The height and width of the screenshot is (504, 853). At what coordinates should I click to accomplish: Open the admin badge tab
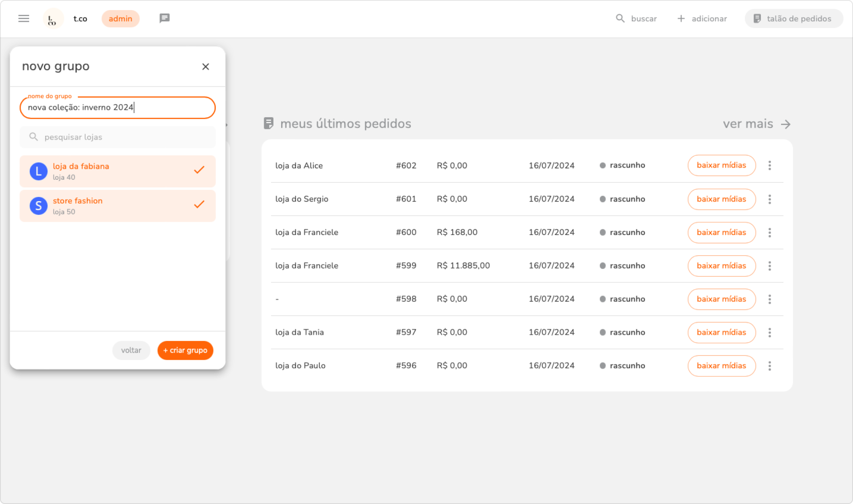click(x=120, y=19)
